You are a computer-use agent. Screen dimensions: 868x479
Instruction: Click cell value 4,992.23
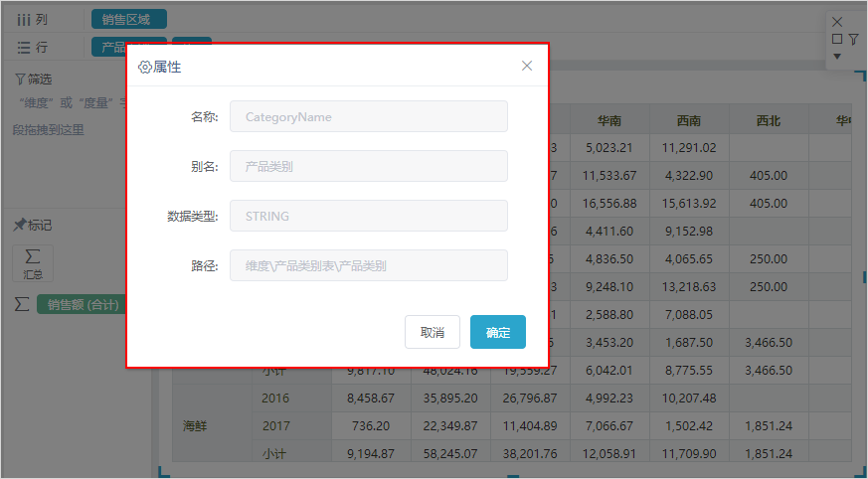pos(609,399)
